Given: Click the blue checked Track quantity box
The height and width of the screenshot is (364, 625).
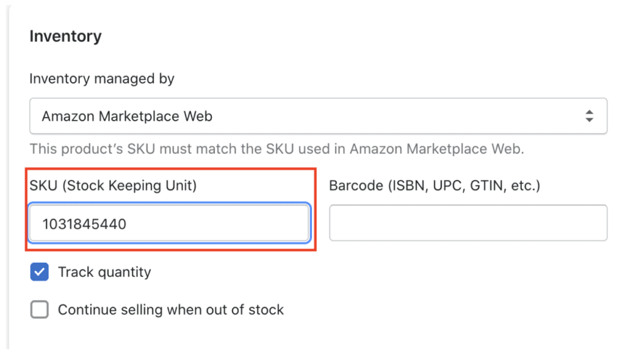Looking at the screenshot, I should point(39,272).
